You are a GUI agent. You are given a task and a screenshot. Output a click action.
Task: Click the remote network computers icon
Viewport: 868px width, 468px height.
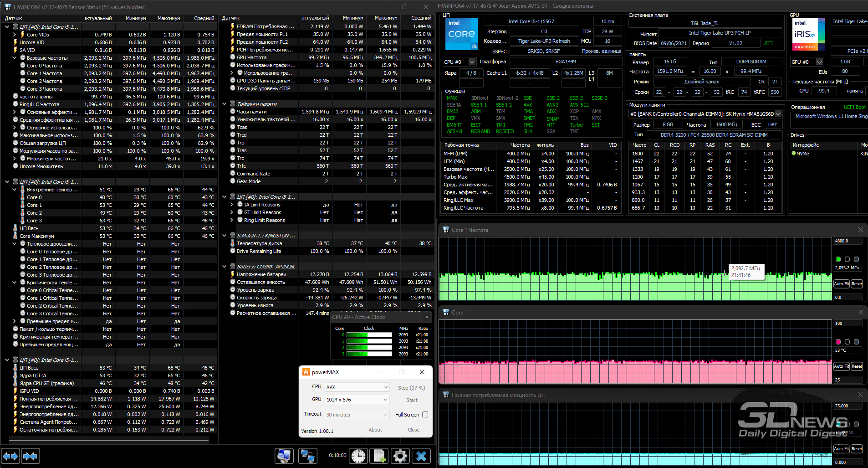pos(308,456)
